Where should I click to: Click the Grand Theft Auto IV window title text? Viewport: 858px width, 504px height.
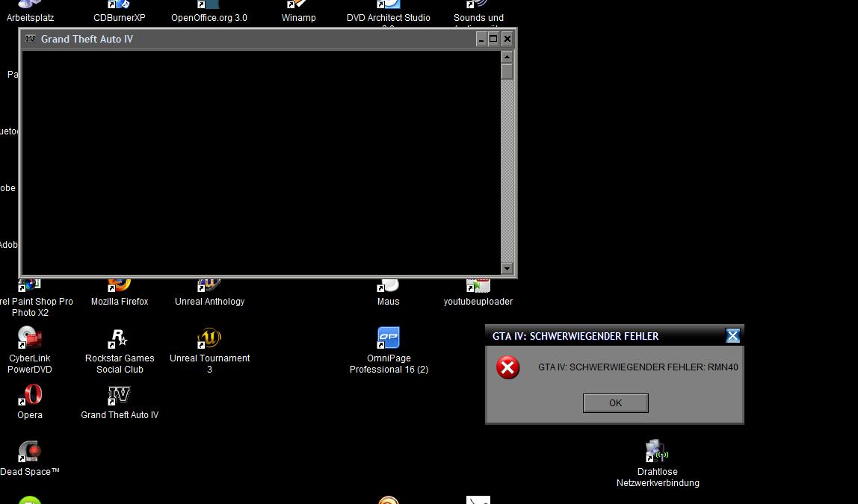pos(87,39)
